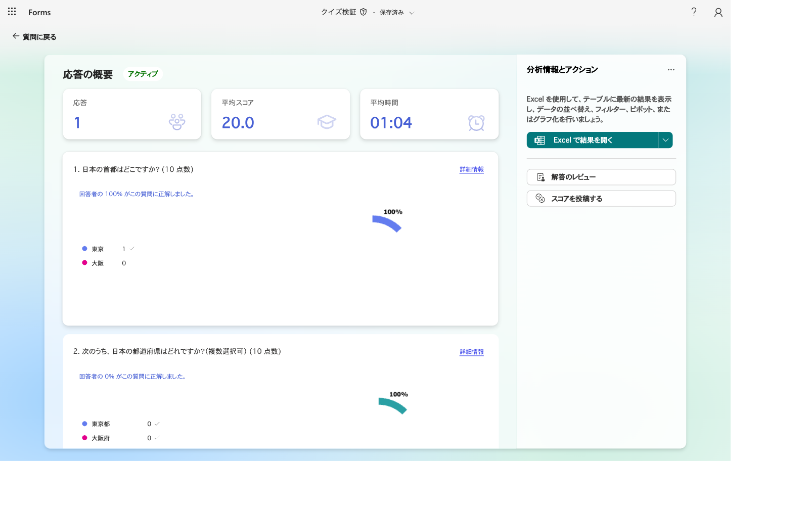Click the average score value 20.0
The image size is (812, 512).
[x=238, y=122]
